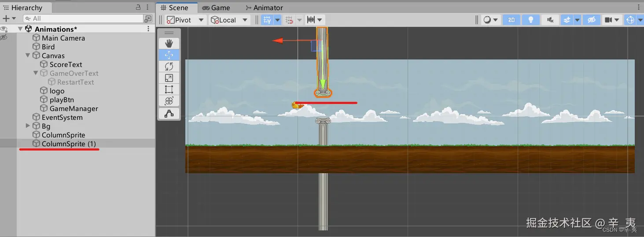Viewport: 644px width, 237px height.
Task: Select the Scale tool
Action: point(169,78)
